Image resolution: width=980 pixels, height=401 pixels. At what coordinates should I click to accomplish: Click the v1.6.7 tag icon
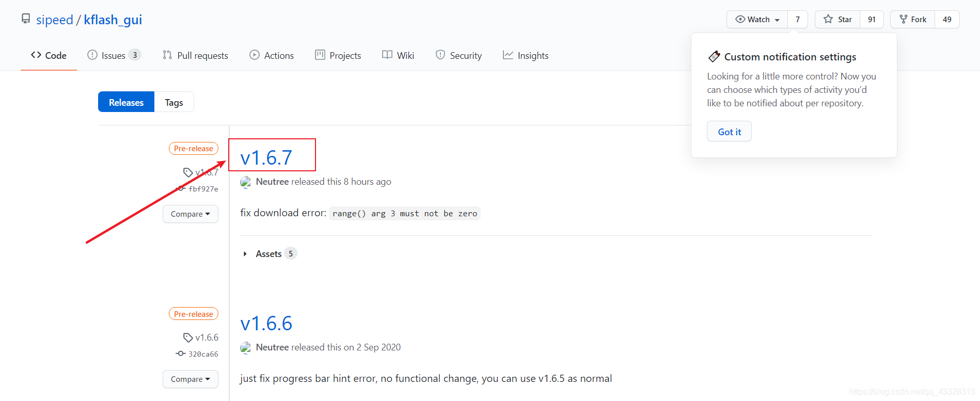(x=188, y=172)
